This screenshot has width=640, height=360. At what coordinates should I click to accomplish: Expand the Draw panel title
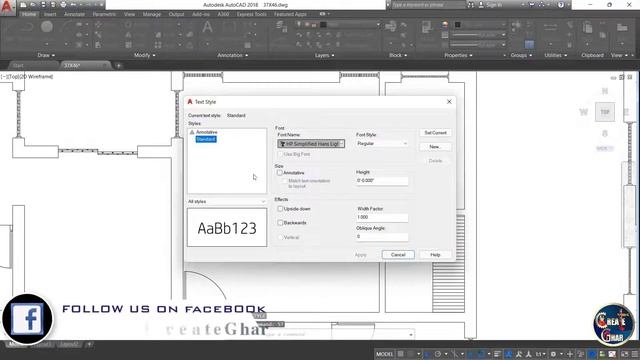[46, 55]
